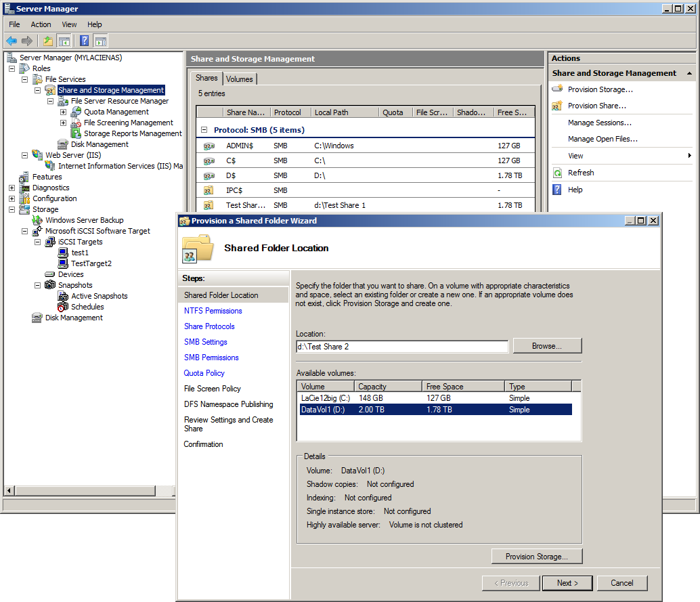Click the Capacity column header
700x602 pixels.
pyautogui.click(x=388, y=386)
